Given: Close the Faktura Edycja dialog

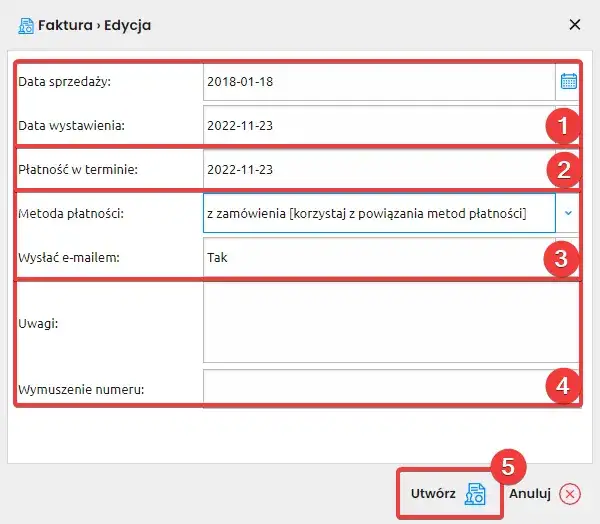Looking at the screenshot, I should click(575, 25).
